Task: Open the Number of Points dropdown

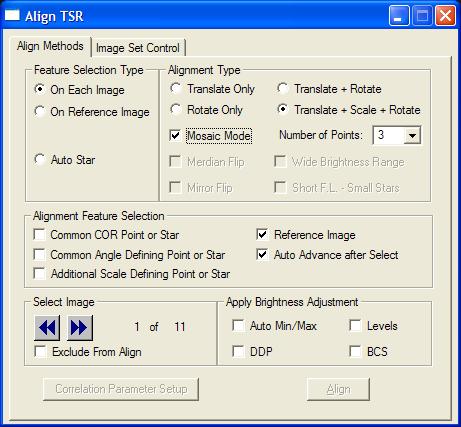Action: click(412, 135)
